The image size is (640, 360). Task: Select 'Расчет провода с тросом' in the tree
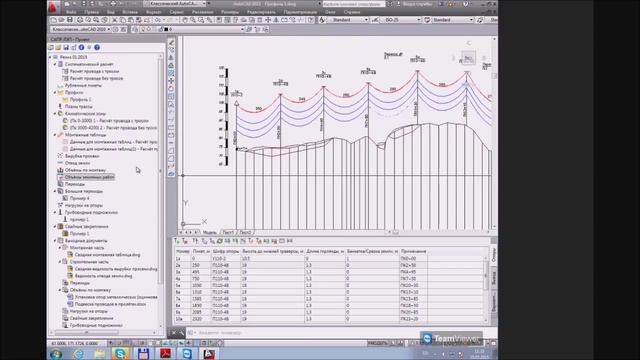pyautogui.click(x=94, y=71)
